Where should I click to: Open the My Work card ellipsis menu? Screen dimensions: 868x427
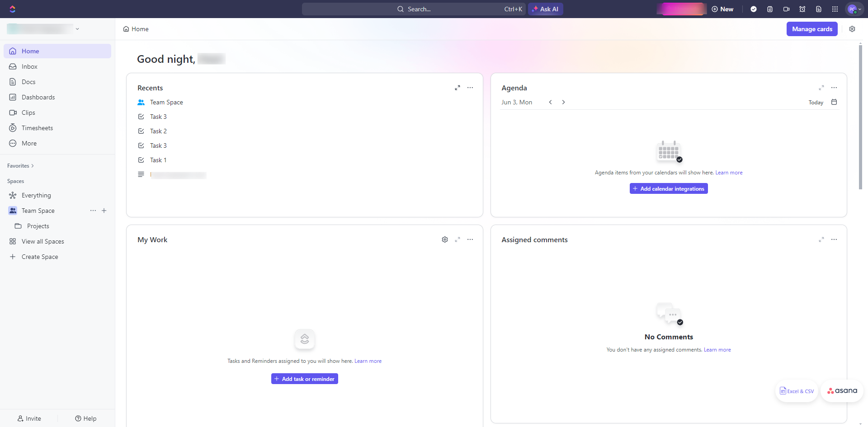(470, 239)
